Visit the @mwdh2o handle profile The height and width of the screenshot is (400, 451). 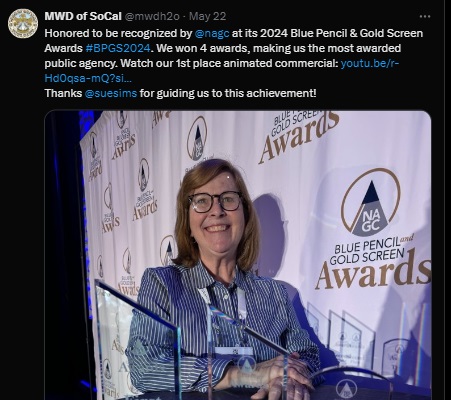point(152,16)
